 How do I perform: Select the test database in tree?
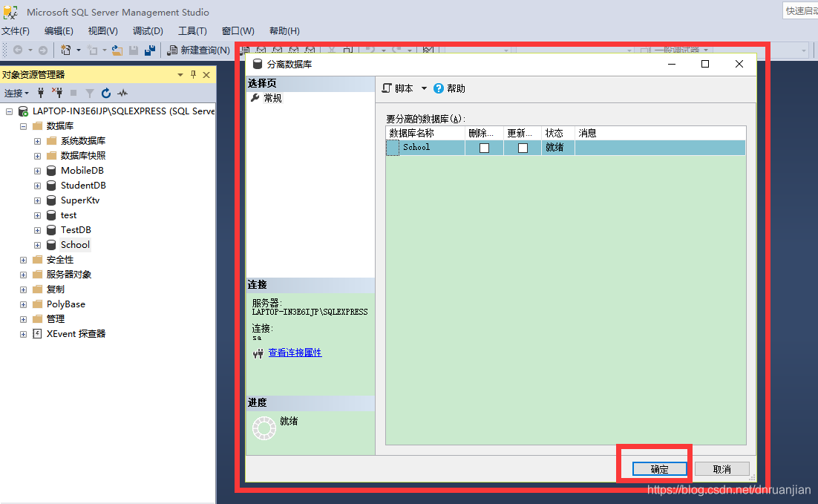[x=68, y=215]
